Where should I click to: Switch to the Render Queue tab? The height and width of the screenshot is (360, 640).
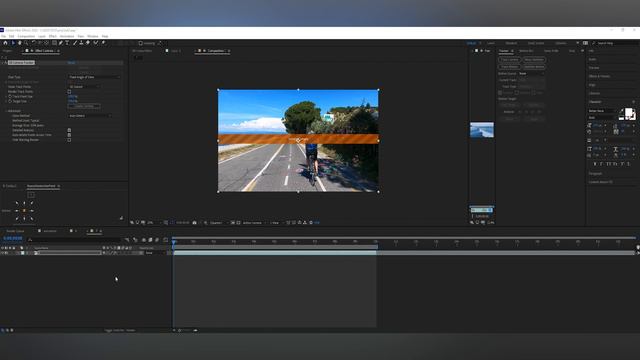click(x=15, y=231)
